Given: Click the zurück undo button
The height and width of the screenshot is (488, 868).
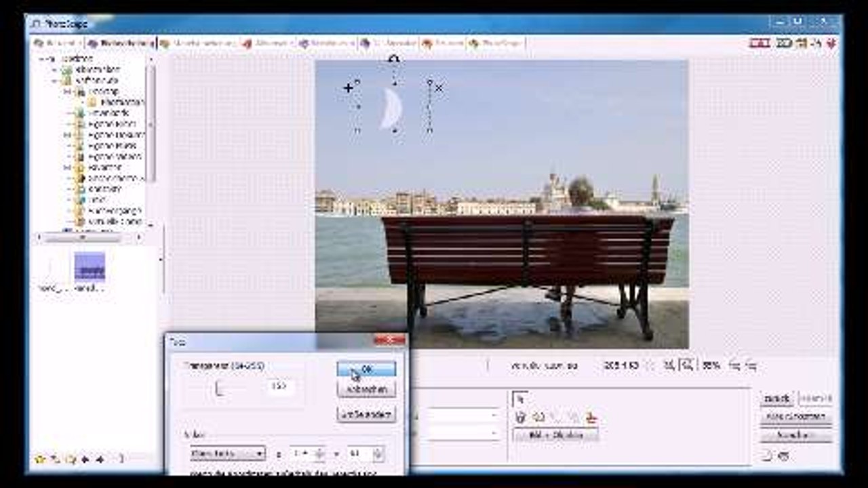Looking at the screenshot, I should [777, 399].
